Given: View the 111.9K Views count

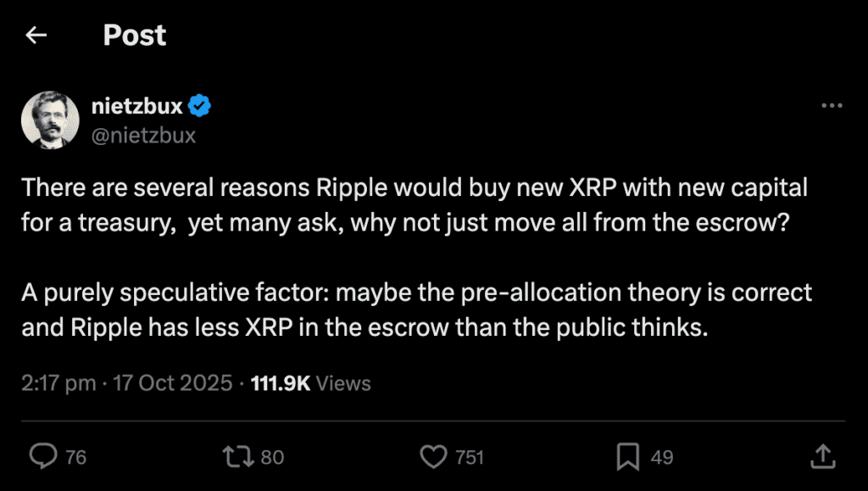Looking at the screenshot, I should (x=311, y=383).
